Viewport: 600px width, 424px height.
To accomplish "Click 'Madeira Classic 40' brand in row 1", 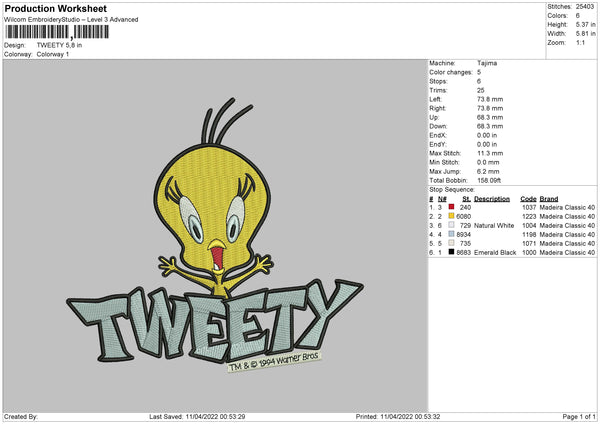I will 567,207.
